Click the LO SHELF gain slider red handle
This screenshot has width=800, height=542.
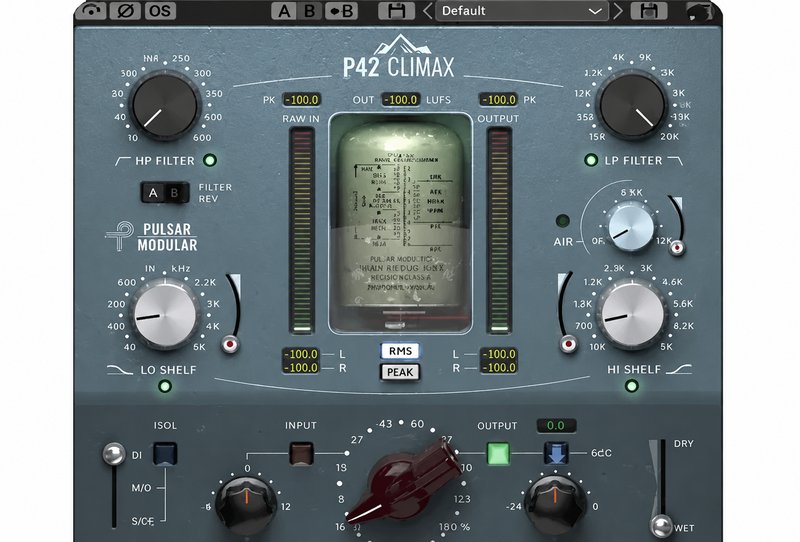pos(230,344)
